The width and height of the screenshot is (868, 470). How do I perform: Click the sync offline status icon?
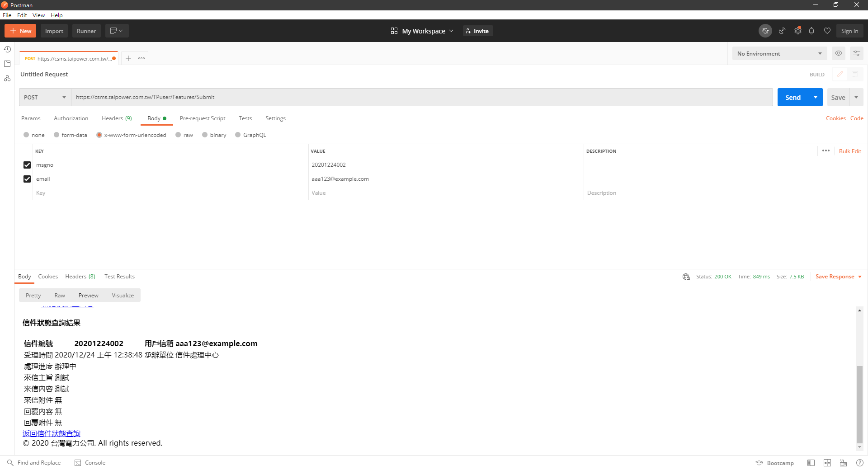tap(765, 31)
